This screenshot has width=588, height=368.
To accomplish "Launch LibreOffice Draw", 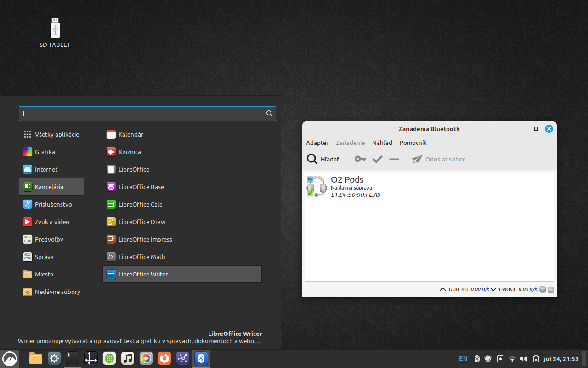I will pos(182,222).
